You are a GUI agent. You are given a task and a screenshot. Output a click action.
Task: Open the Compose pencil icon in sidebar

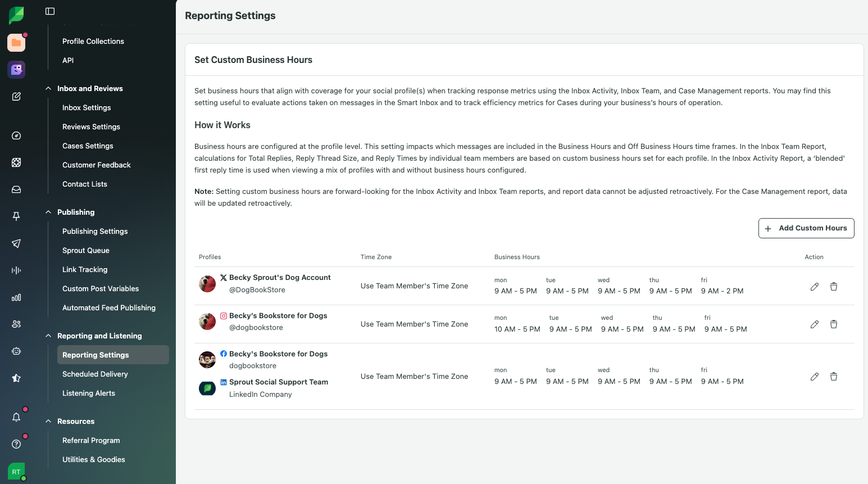(x=16, y=97)
